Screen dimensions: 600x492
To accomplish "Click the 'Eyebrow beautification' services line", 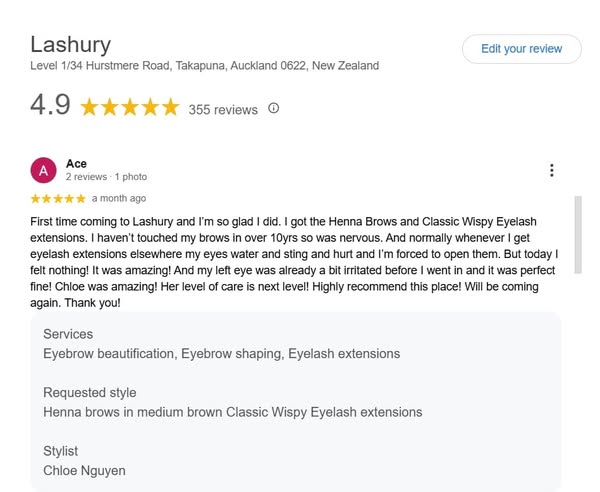I will [x=221, y=353].
